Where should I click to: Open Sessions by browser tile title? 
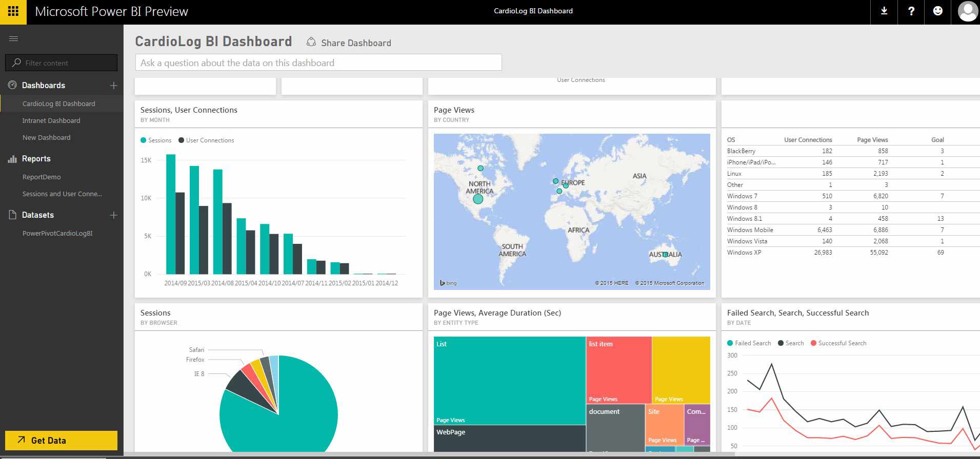click(x=155, y=313)
